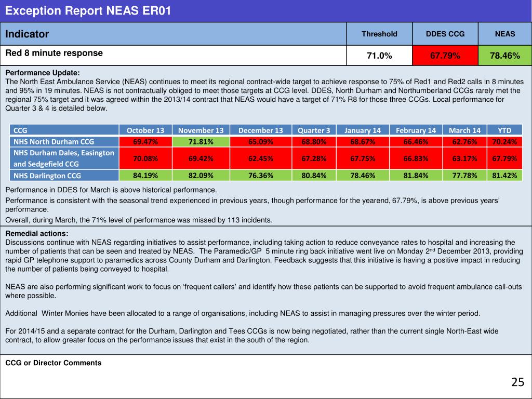This screenshot has width=532, height=399.
Task: Click North Durham March value 62.76%
Action: pos(465,141)
